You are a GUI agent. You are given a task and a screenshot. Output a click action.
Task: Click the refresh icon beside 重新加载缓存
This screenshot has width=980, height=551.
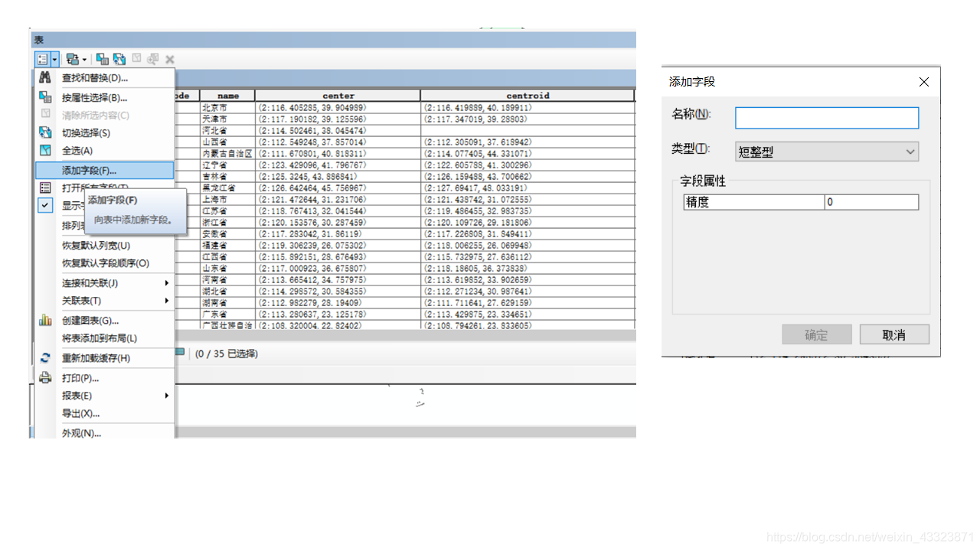[x=45, y=357]
